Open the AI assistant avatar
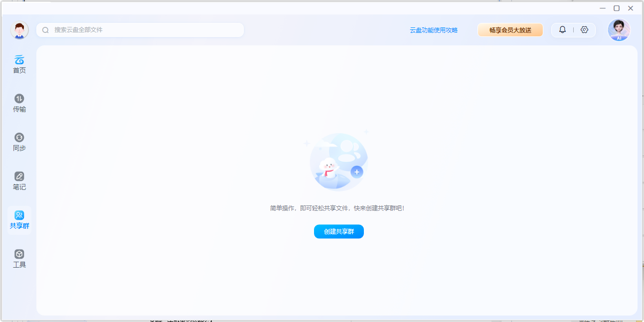The image size is (644, 322). [619, 30]
